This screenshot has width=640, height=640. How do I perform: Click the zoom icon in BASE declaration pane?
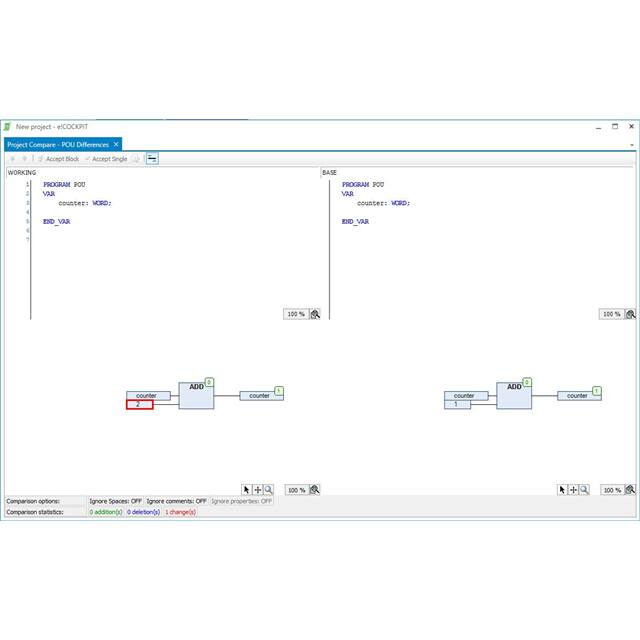coord(631,314)
